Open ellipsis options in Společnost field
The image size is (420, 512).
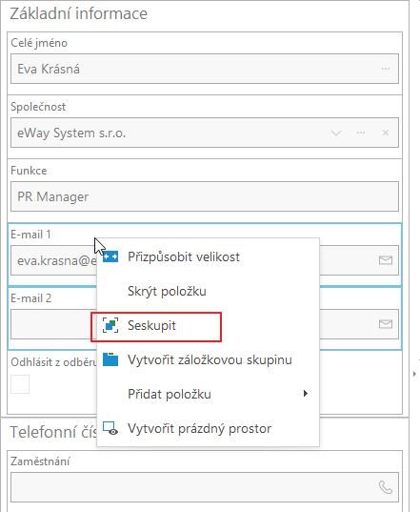tap(361, 133)
